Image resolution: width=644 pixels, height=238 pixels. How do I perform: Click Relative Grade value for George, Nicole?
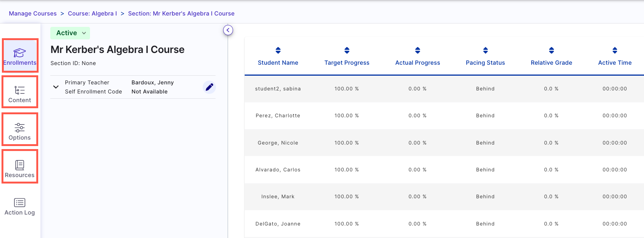coord(551,143)
